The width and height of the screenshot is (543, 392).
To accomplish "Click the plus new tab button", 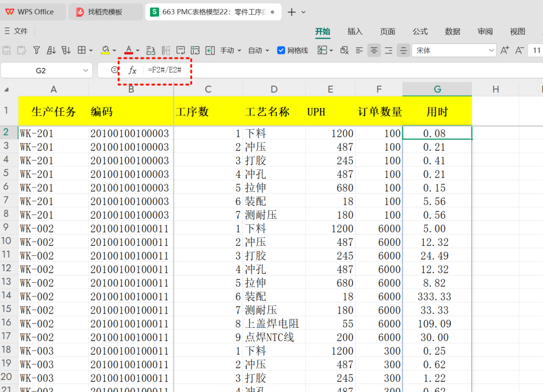I will click(292, 12).
